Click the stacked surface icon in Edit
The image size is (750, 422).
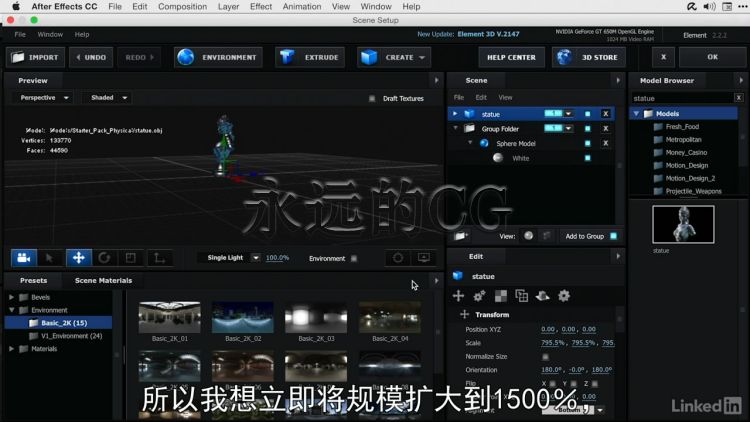pos(542,296)
